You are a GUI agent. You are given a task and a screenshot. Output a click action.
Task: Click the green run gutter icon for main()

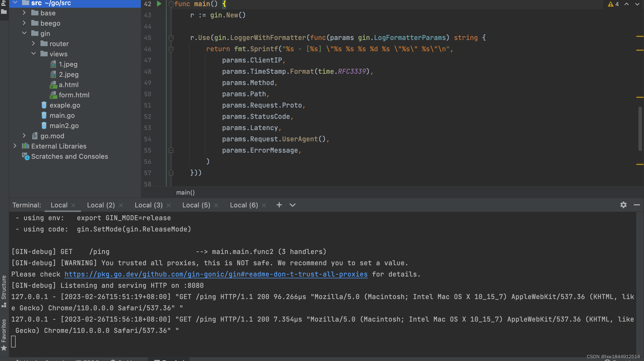[x=159, y=4]
